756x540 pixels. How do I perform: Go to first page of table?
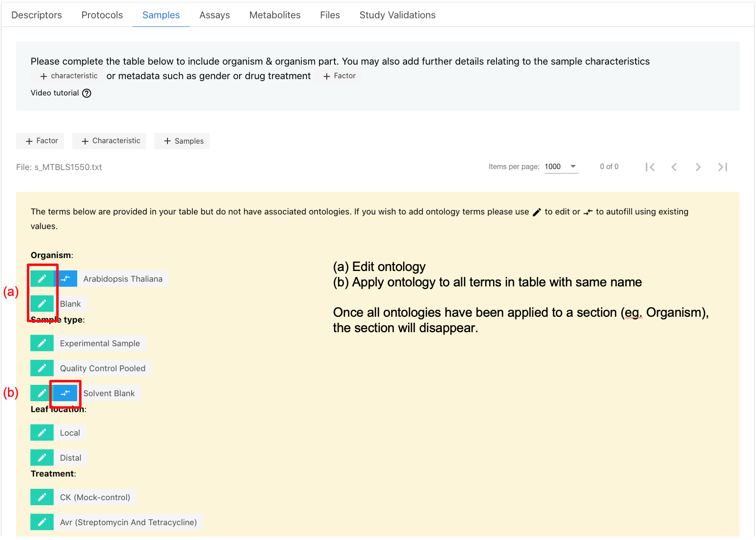(650, 167)
